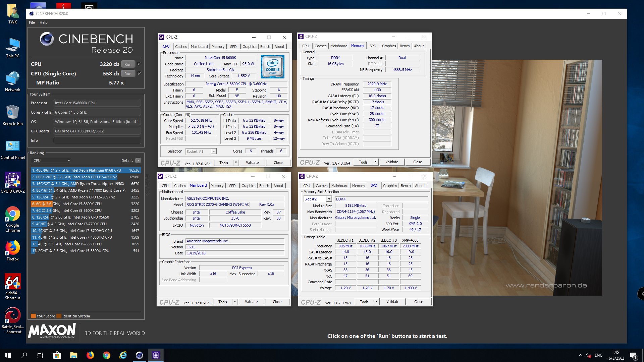Open Task View on taskbar

[x=40, y=355]
